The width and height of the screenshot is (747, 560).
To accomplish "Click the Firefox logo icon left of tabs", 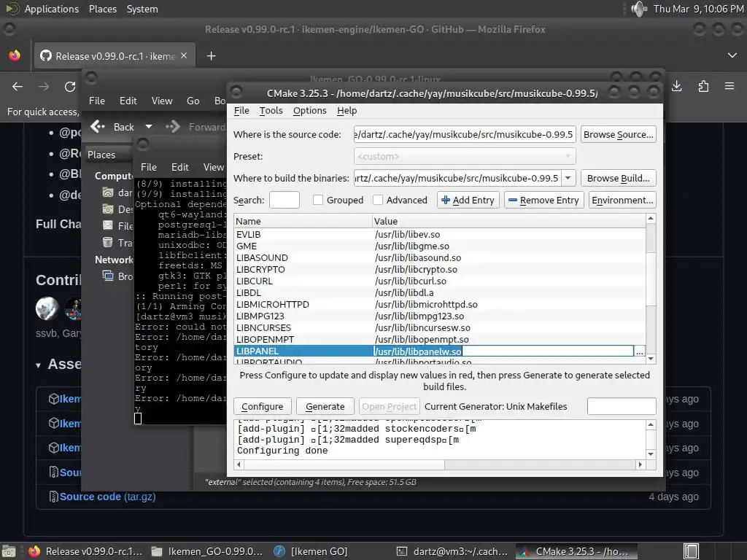I will point(15,55).
